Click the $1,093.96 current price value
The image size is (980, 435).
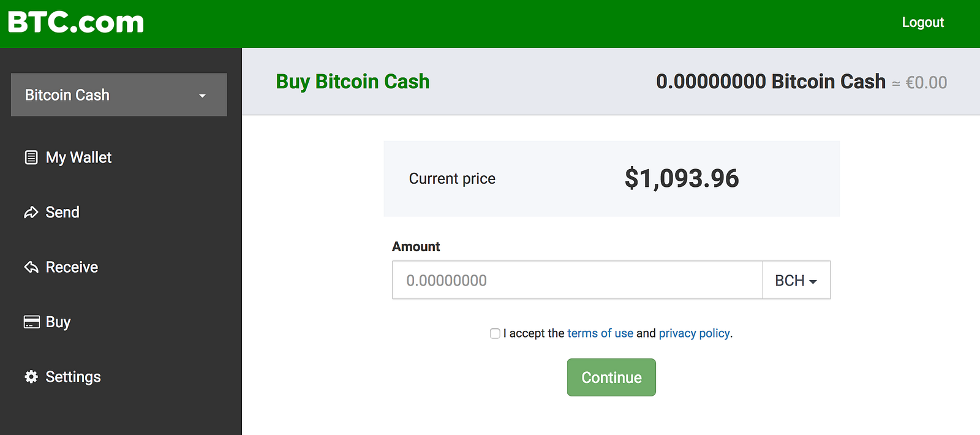pos(681,178)
